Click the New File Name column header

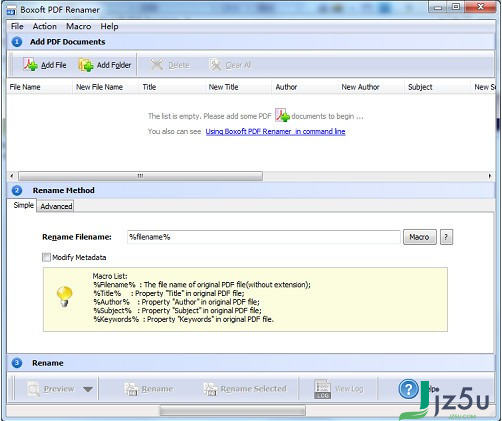click(105, 87)
